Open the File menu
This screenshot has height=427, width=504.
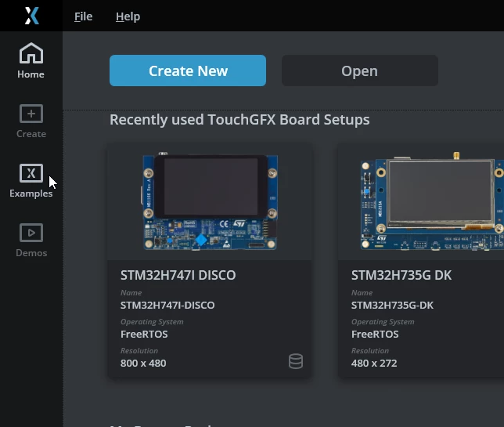click(x=83, y=16)
